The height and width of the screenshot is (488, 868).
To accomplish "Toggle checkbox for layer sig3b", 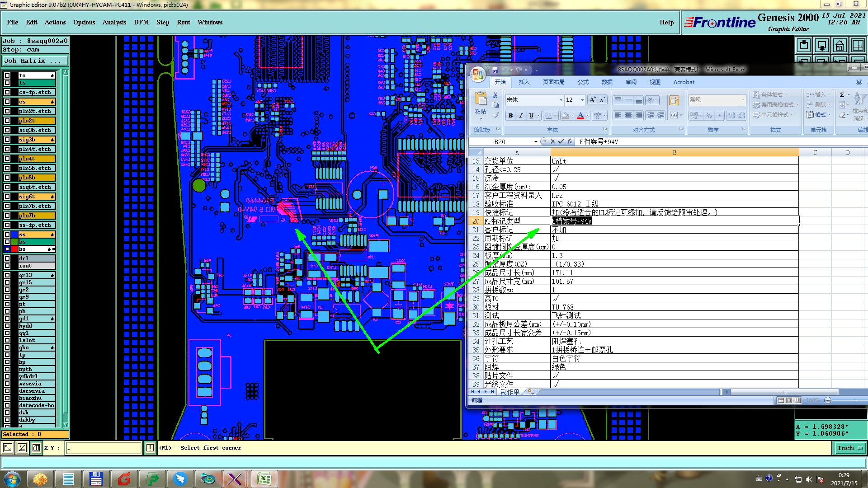I will 7,140.
